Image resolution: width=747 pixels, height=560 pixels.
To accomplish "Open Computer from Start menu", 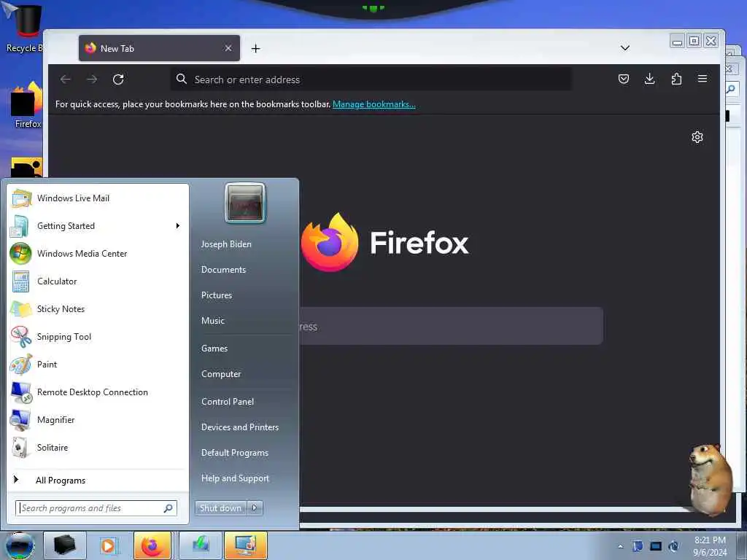I will pos(221,374).
